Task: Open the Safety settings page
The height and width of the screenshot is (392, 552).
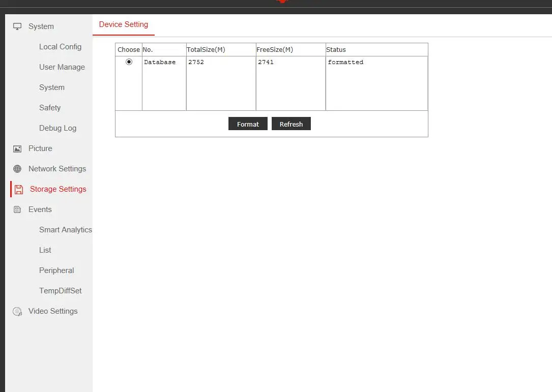Action: (50, 108)
